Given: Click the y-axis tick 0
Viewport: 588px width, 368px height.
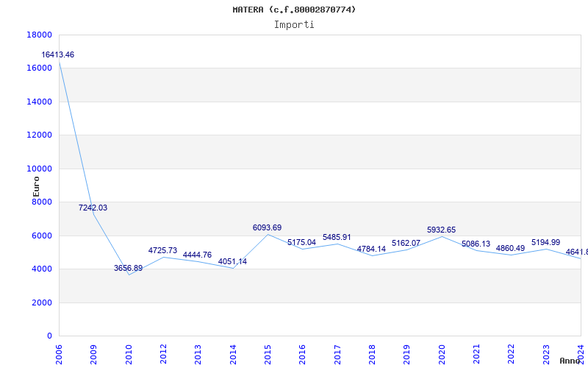Looking at the screenshot, I should pos(49,336).
